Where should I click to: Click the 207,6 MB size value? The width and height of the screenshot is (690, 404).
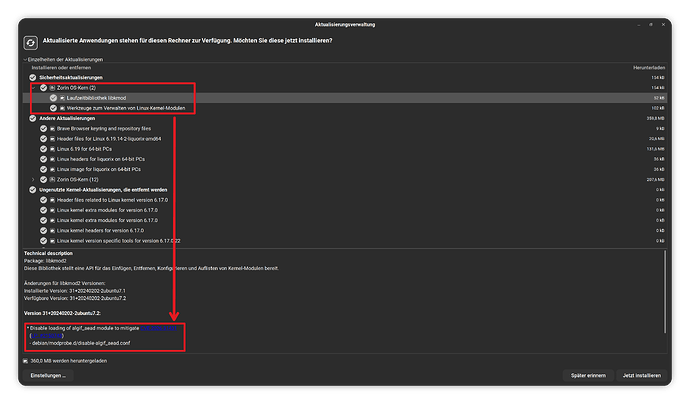(655, 180)
